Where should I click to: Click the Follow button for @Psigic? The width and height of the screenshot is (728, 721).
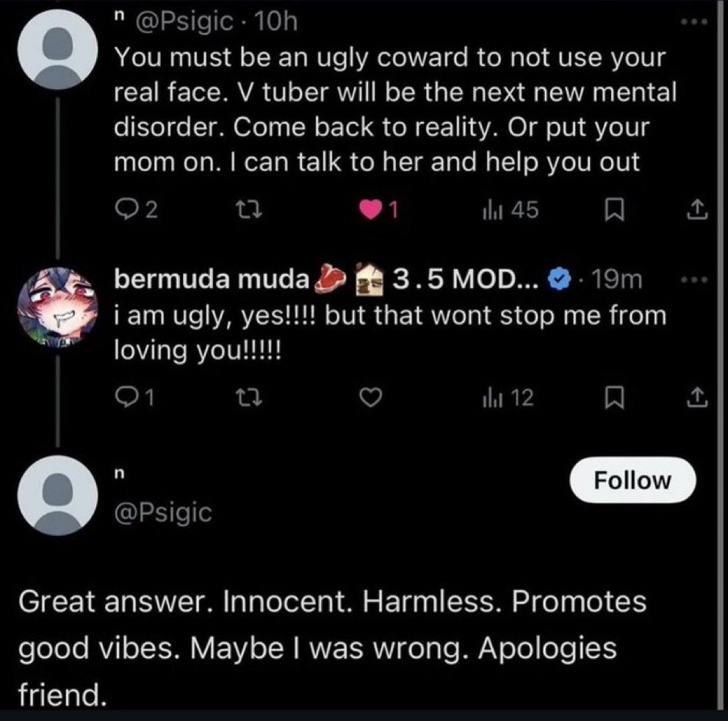(x=633, y=480)
